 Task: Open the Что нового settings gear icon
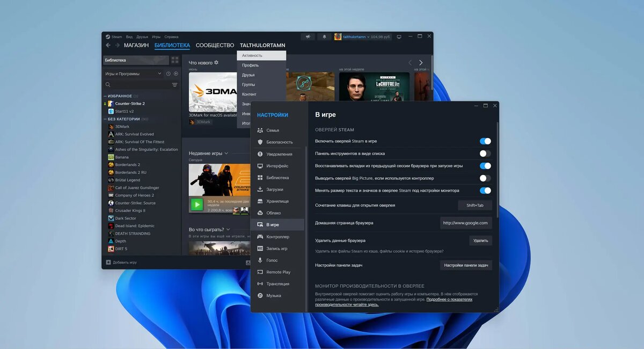coord(216,62)
